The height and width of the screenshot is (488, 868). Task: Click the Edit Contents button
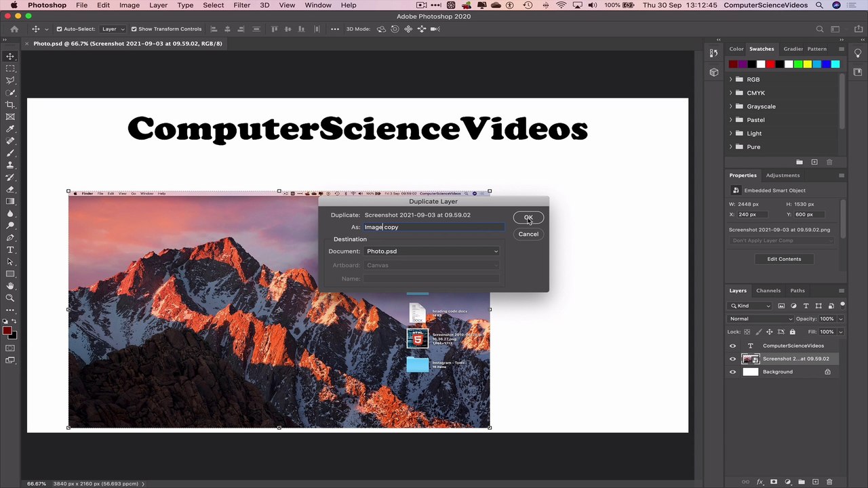[784, 259]
